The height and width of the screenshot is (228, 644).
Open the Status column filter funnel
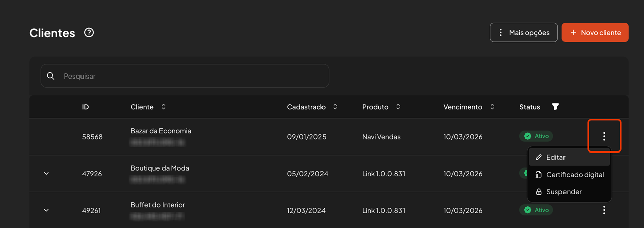[555, 107]
